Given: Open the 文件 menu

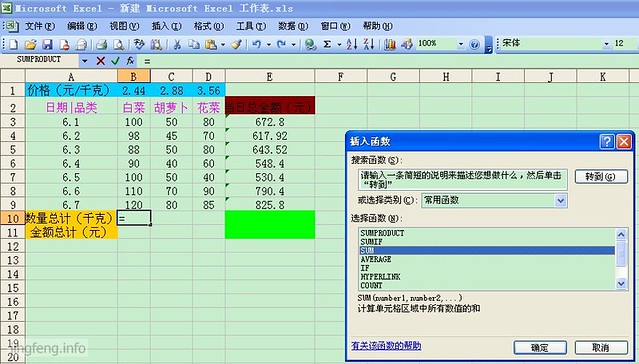Looking at the screenshot, I should (40, 26).
